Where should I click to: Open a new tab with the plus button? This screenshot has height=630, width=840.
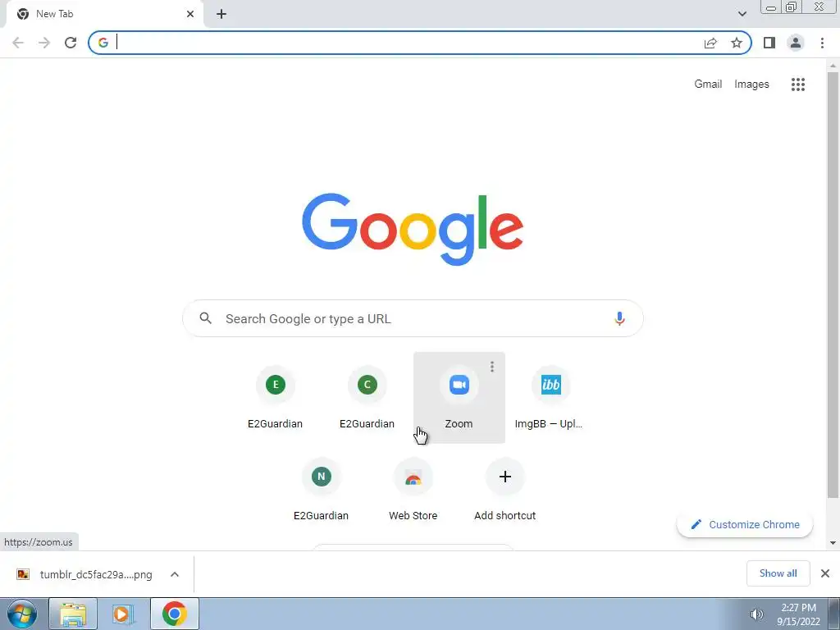point(221,14)
